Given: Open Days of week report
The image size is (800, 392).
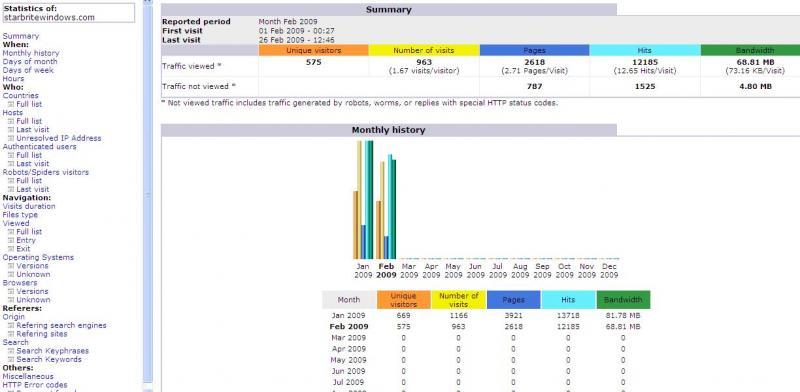Looking at the screenshot, I should point(28,70).
